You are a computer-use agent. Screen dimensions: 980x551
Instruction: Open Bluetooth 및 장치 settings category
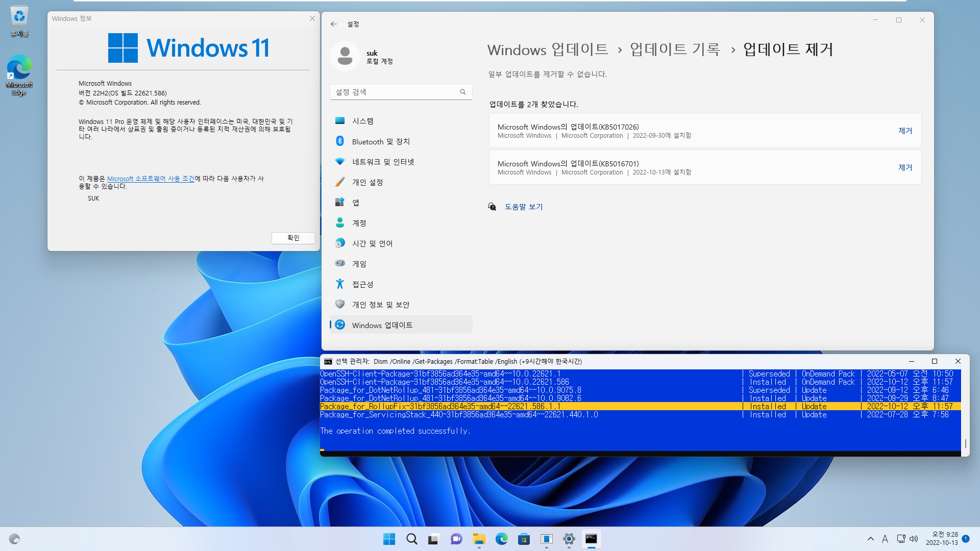(x=401, y=141)
